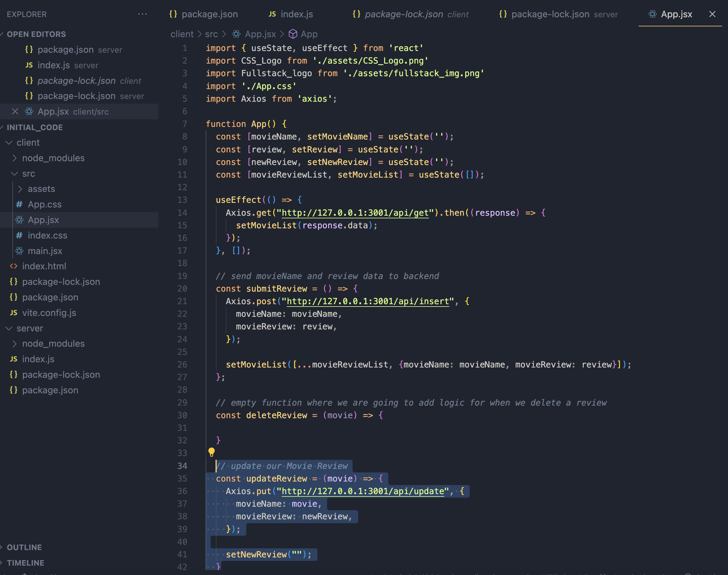
Task: Click the index.html file icon
Action: [13, 266]
